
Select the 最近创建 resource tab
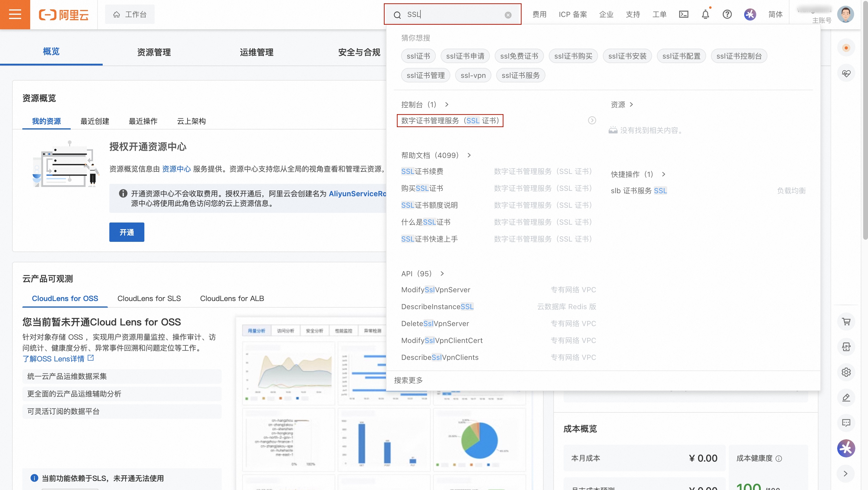click(95, 121)
